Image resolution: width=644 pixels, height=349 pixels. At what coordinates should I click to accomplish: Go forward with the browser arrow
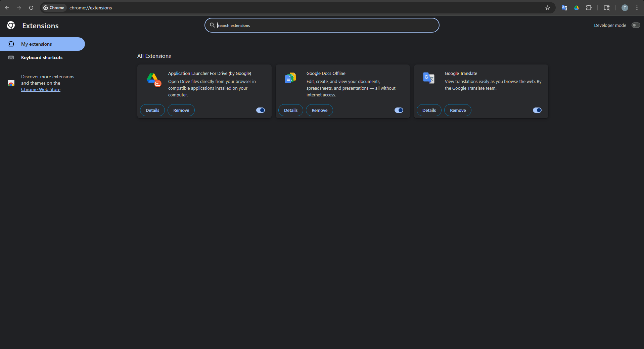pyautogui.click(x=19, y=8)
